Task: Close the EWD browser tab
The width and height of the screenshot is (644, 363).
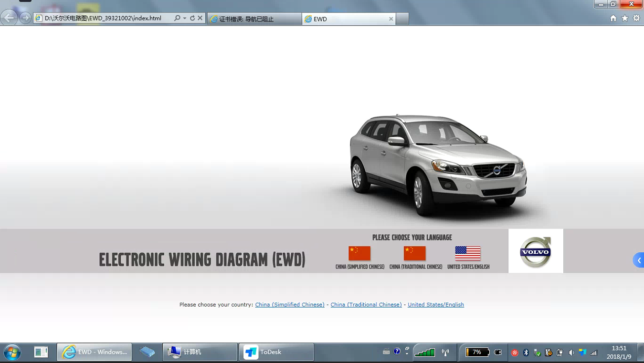Action: pyautogui.click(x=391, y=19)
